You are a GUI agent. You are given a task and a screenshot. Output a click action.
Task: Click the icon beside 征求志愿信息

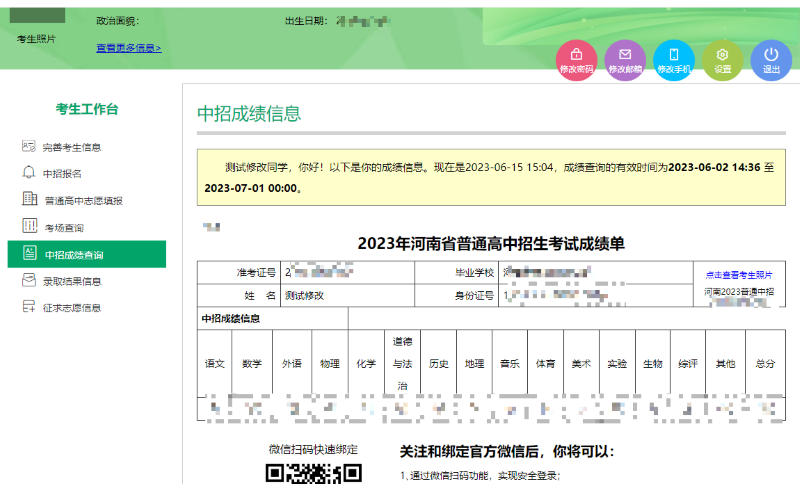[x=29, y=307]
